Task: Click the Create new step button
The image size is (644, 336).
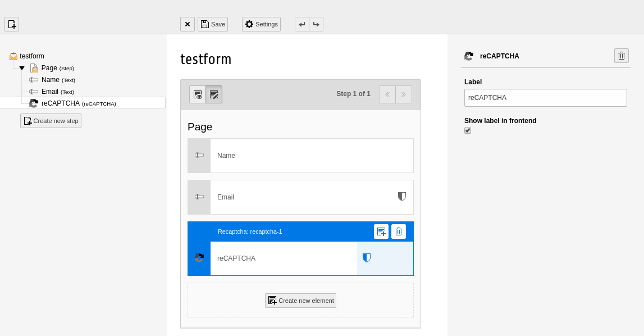Action: click(x=51, y=120)
